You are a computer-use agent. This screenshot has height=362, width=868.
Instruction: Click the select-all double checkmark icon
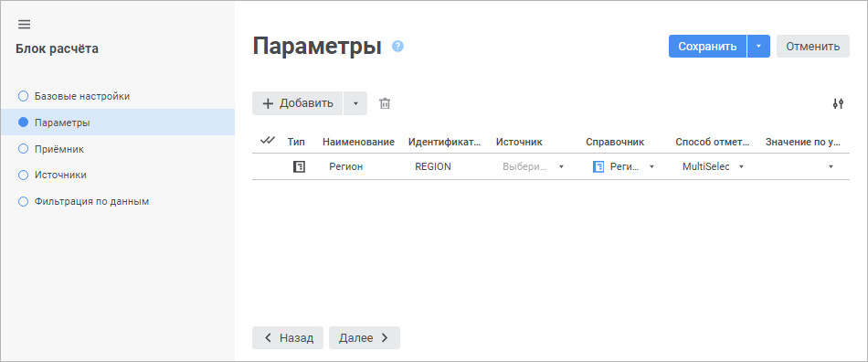(x=268, y=141)
